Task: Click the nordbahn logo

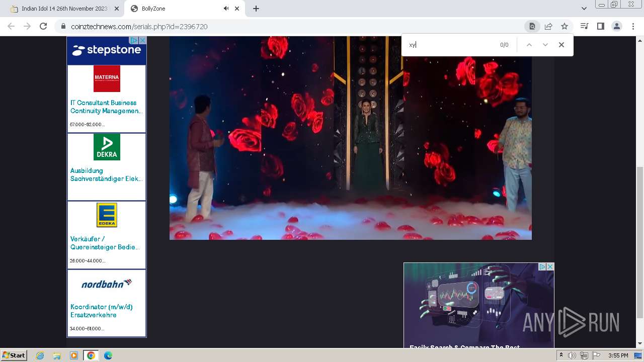Action: pos(107,284)
